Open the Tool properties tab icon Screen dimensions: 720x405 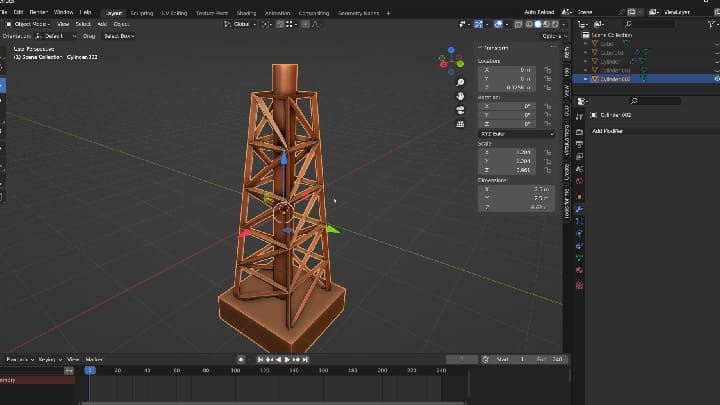579,117
